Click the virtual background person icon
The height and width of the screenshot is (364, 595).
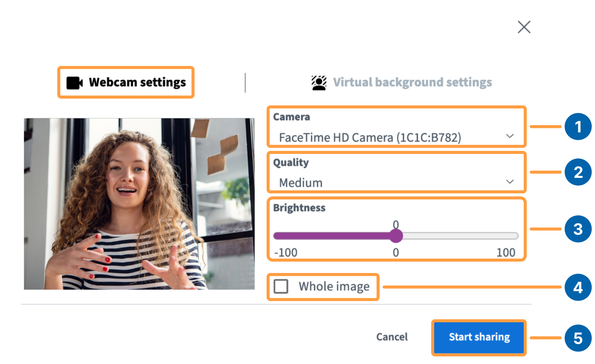point(319,83)
